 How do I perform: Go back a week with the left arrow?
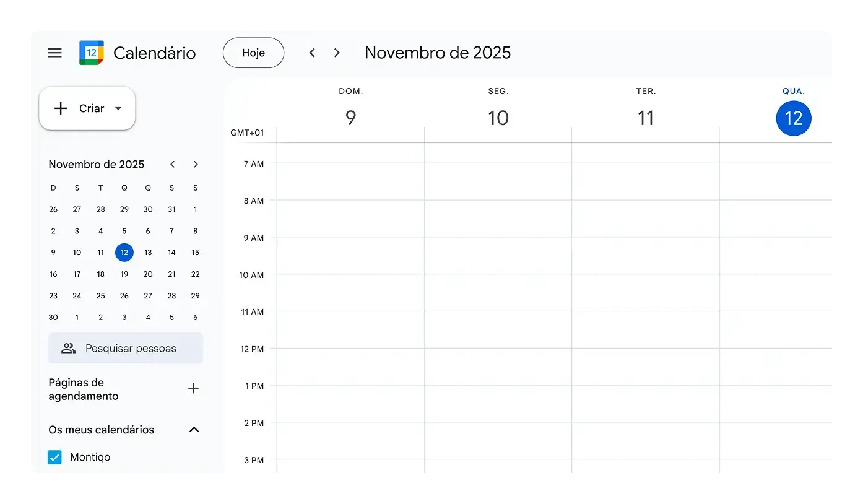coord(312,53)
